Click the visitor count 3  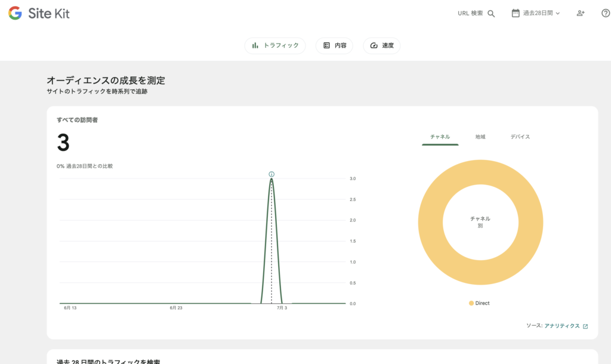pos(63,143)
